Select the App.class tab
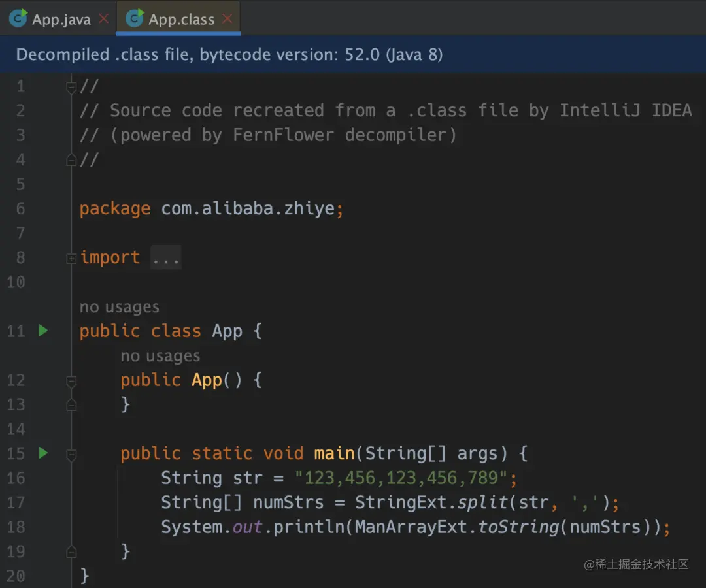This screenshot has height=588, width=706. (x=182, y=20)
